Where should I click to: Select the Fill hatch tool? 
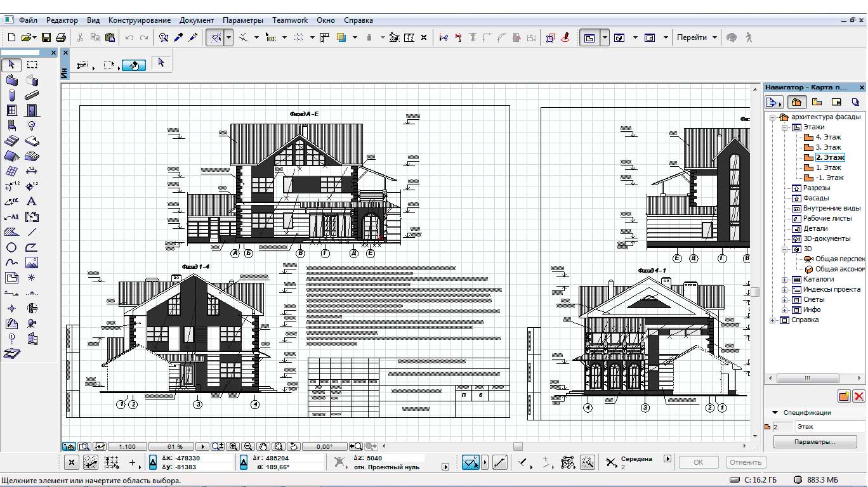(x=11, y=232)
